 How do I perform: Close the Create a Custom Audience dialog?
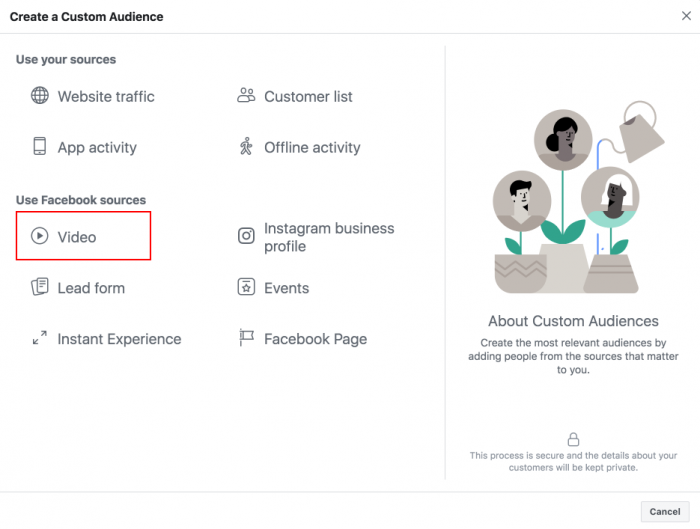(x=686, y=16)
